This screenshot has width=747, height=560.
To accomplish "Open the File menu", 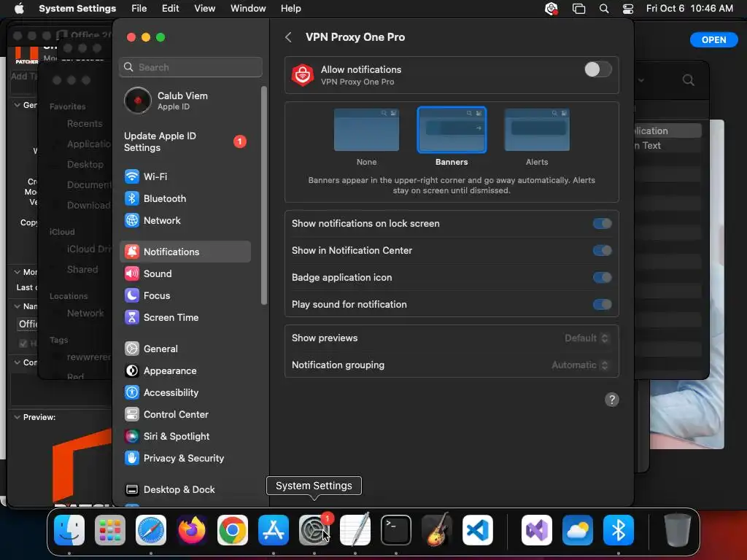I will click(x=139, y=9).
